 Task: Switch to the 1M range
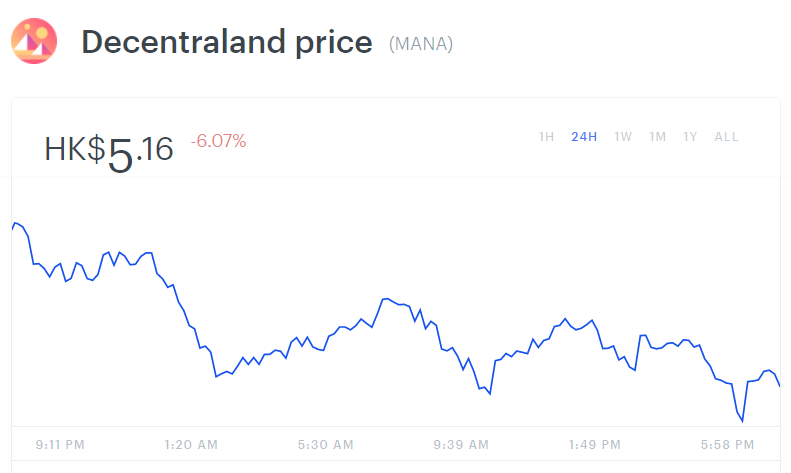(657, 136)
